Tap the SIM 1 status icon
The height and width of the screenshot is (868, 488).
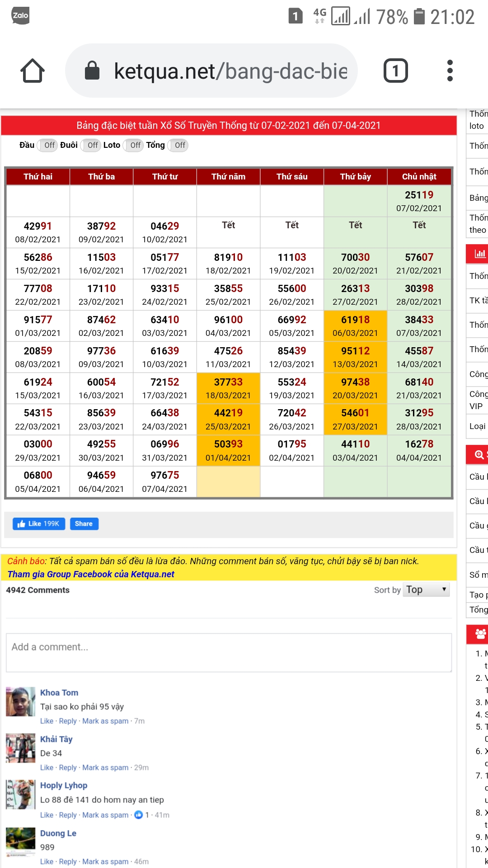tap(296, 16)
